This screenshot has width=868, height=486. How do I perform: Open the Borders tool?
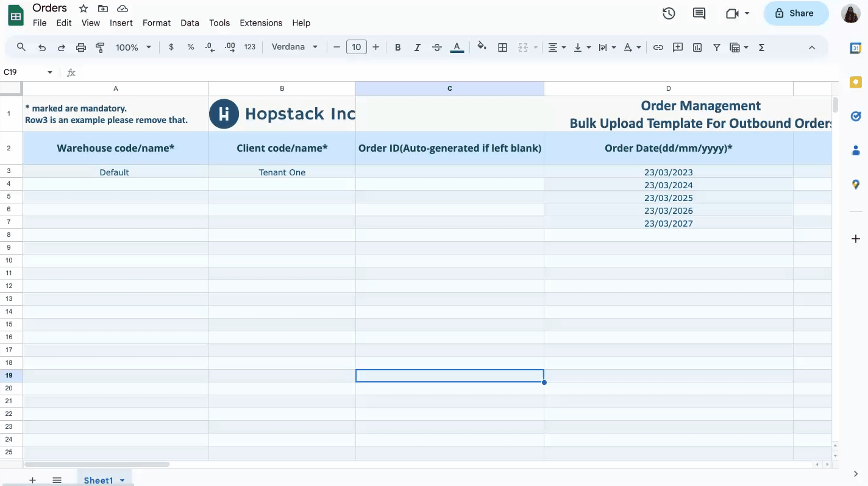[x=502, y=48]
